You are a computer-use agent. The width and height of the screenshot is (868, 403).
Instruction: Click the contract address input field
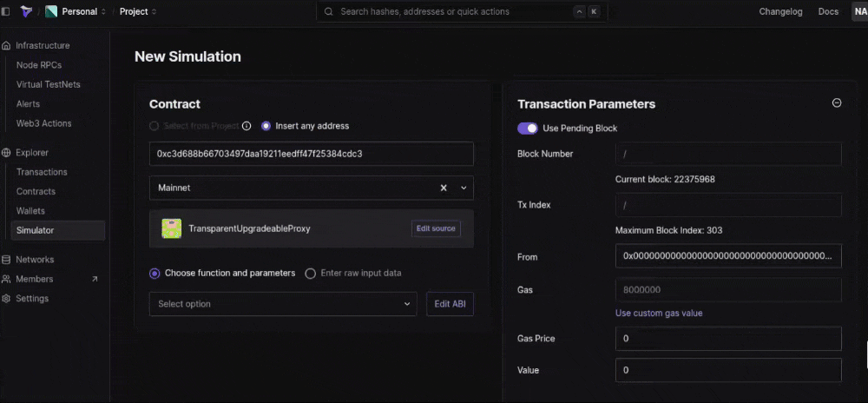click(x=311, y=154)
